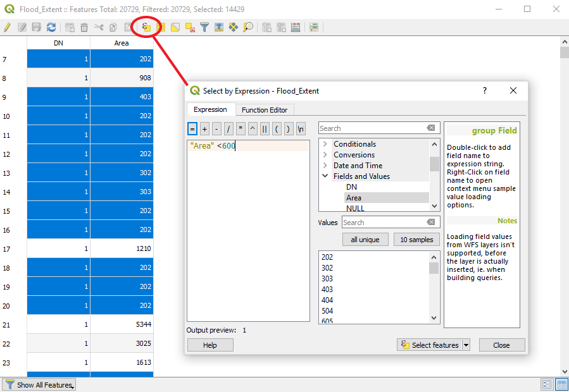The height and width of the screenshot is (392, 569).
Task: Switch to form view
Action: (x=547, y=384)
